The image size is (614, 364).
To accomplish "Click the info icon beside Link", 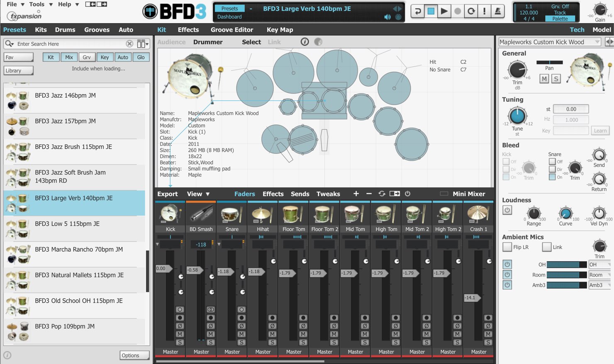I will coord(305,42).
